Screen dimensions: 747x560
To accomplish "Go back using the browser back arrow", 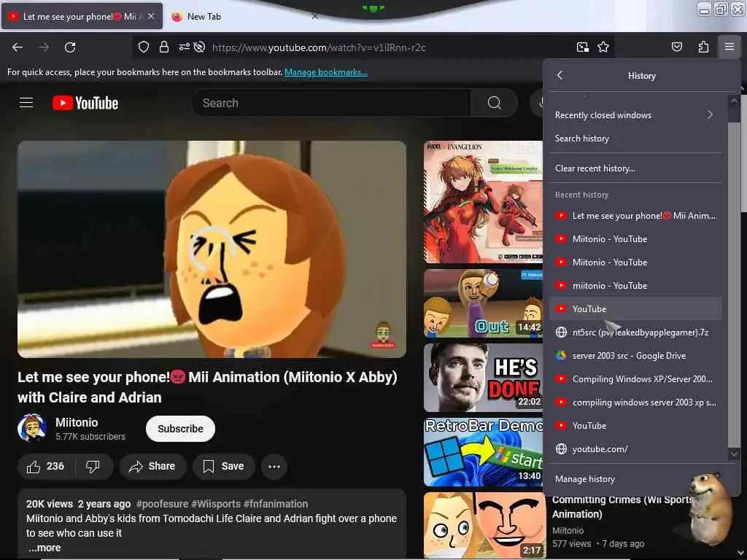I will pos(18,47).
